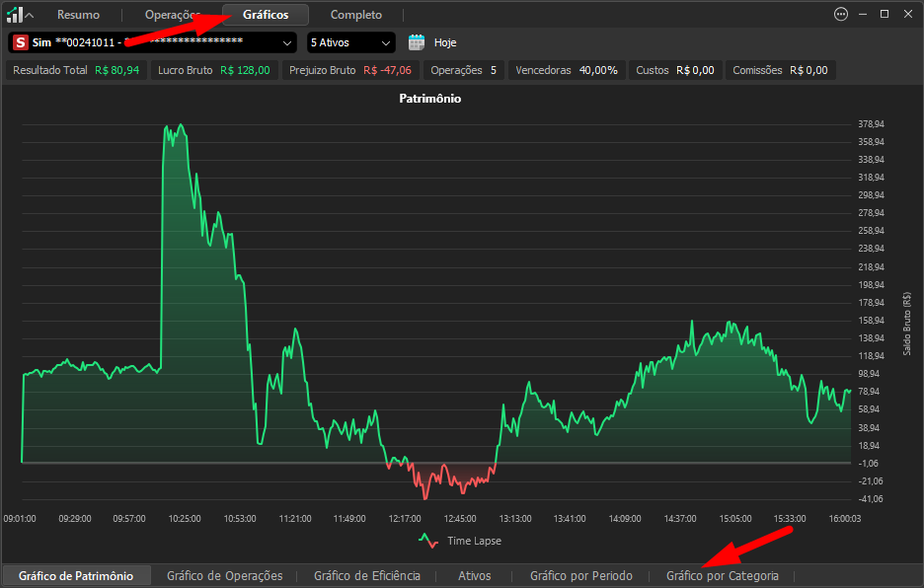The height and width of the screenshot is (588, 924).
Task: Open the Gráfico de Eficiência tab
Action: click(x=367, y=575)
